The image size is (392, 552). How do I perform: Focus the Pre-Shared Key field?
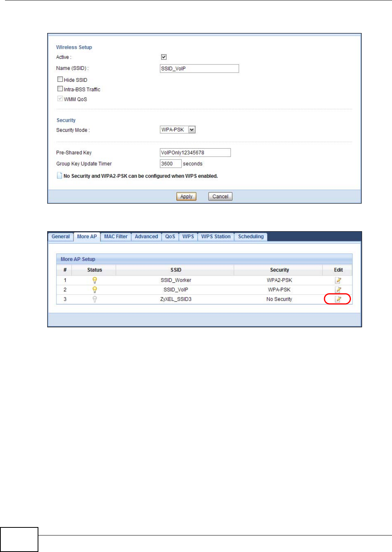195,153
